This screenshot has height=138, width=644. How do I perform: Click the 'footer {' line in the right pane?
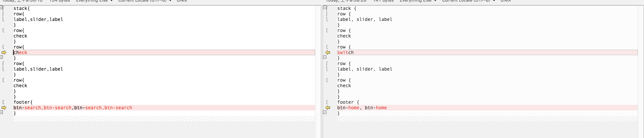pos(348,102)
